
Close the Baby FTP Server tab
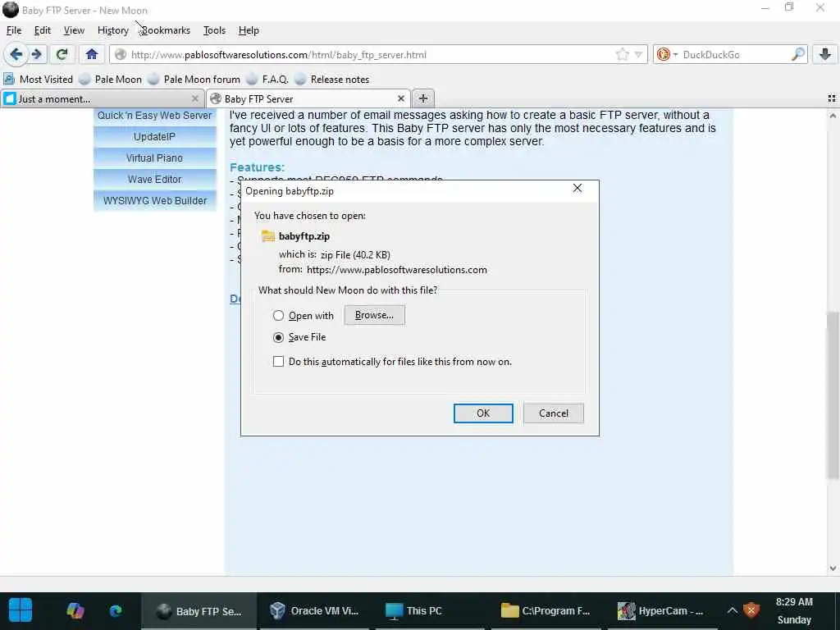(x=400, y=98)
